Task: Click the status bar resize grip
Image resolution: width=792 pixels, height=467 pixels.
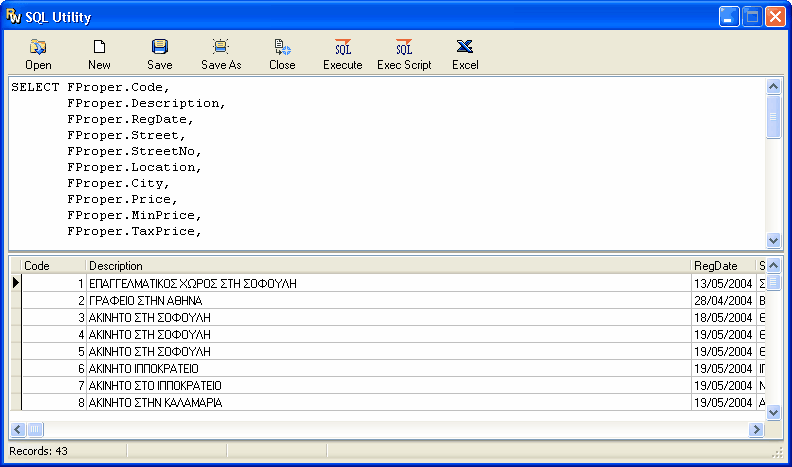Action: click(x=777, y=452)
